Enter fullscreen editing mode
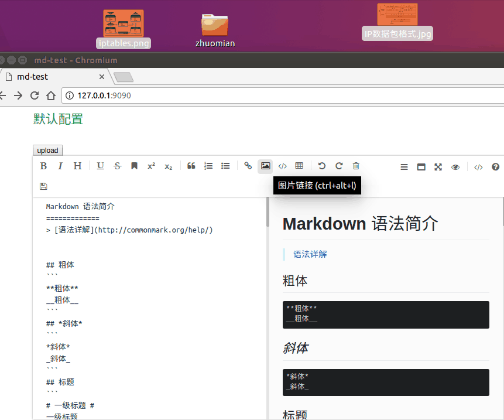 438,167
